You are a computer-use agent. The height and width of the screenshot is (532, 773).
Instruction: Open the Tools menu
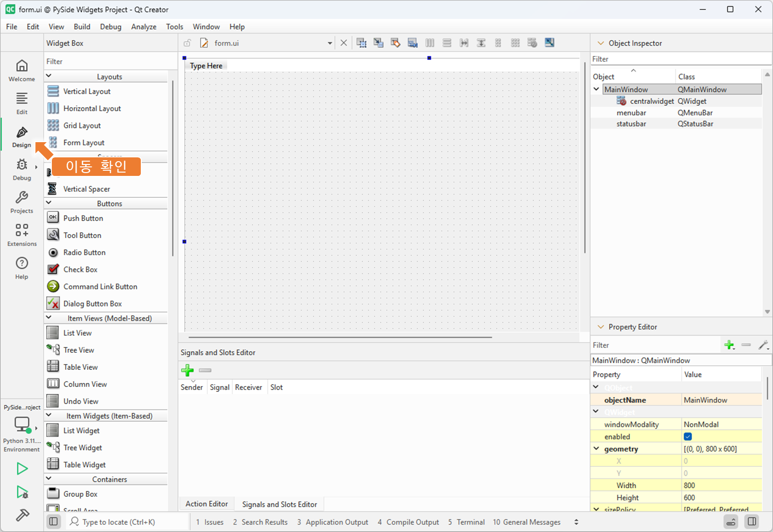(175, 27)
